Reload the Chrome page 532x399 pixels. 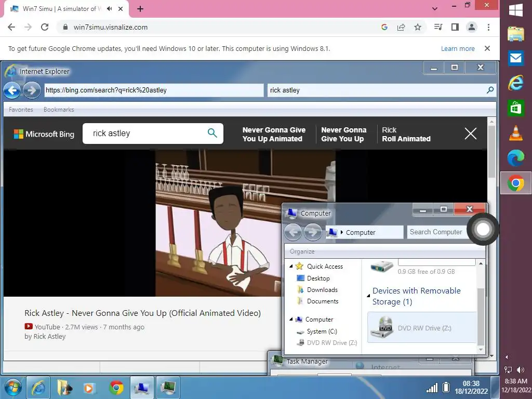[45, 27]
